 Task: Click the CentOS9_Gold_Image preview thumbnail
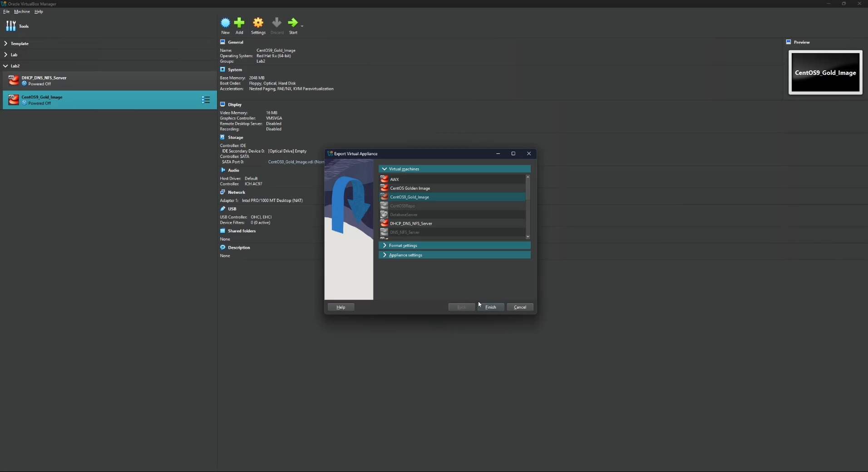825,73
